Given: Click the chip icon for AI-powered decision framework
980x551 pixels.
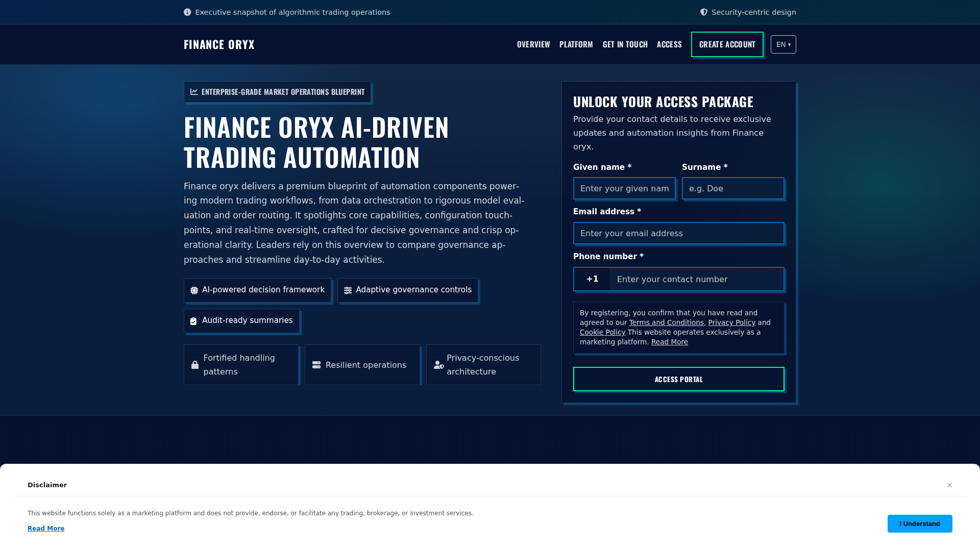Looking at the screenshot, I should (x=194, y=290).
